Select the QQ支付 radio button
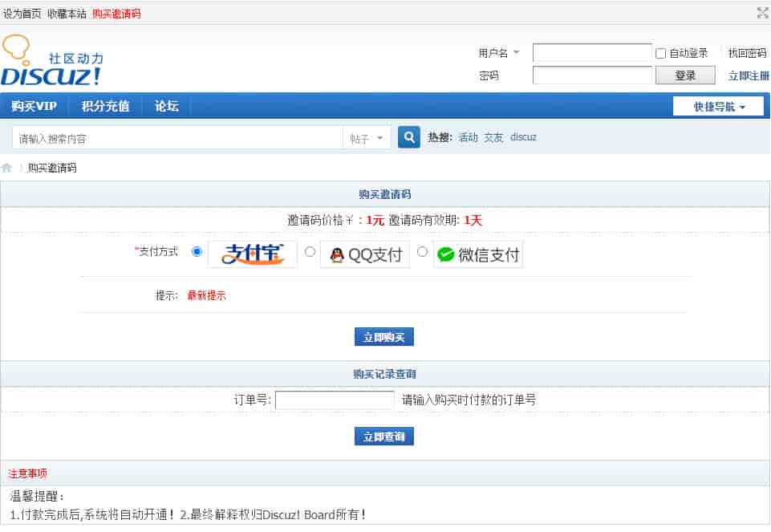Viewport: 771px width, 532px height. click(x=310, y=252)
